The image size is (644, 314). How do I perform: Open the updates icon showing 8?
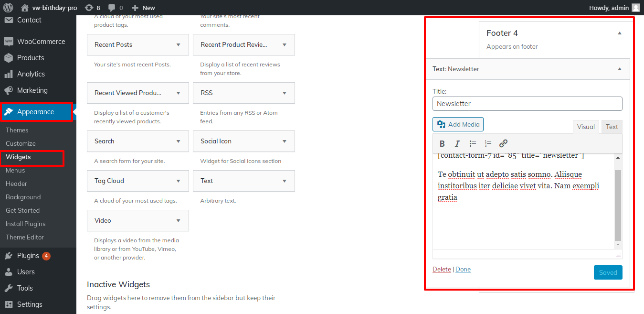(92, 8)
